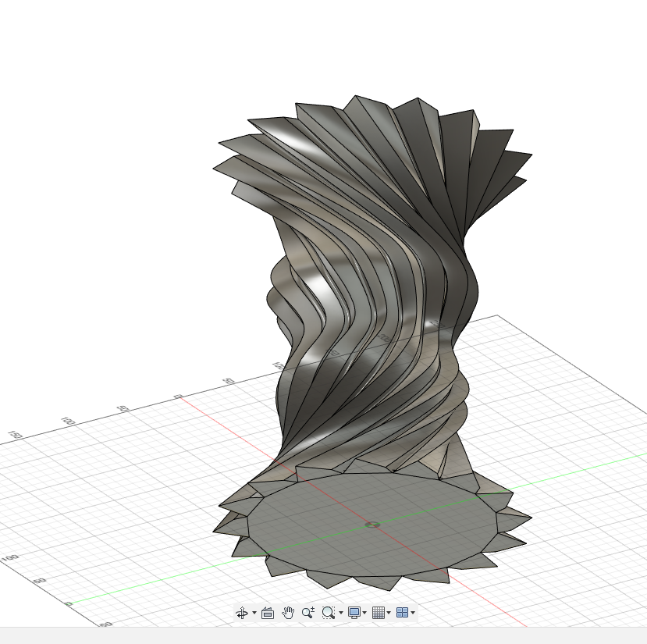The image size is (647, 644).
Task: Activate the Look At tool
Action: point(268,614)
